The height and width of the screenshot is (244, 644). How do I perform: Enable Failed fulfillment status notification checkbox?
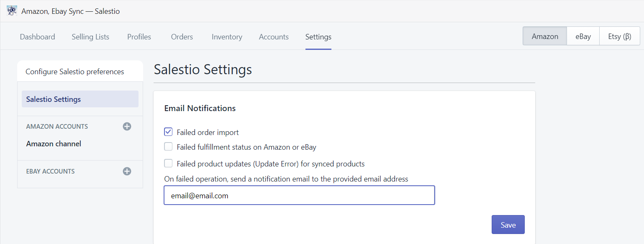(168, 147)
